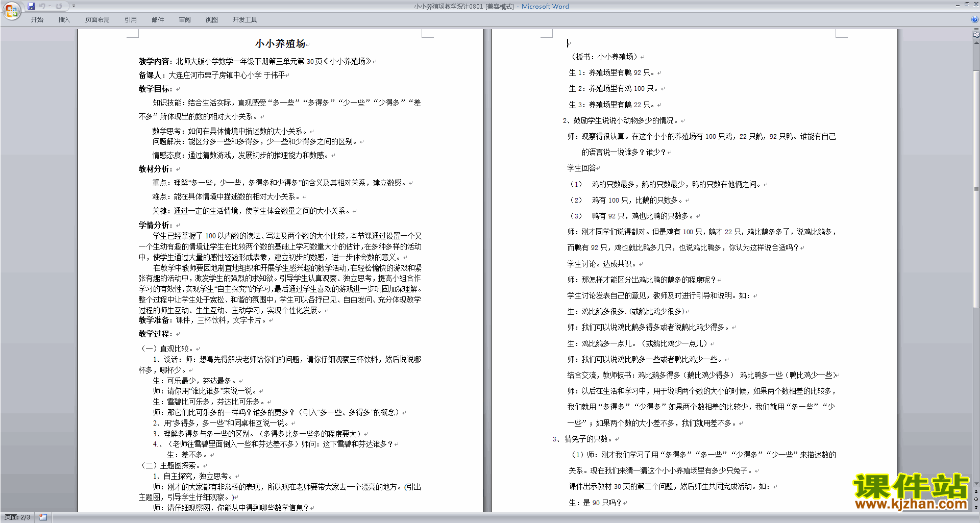Open the 插入 ribbon tab

coord(64,20)
